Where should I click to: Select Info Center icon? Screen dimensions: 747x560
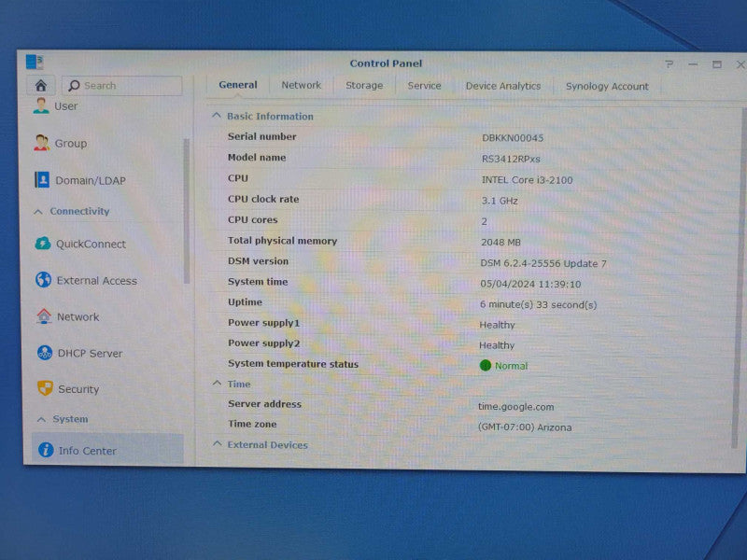46,450
